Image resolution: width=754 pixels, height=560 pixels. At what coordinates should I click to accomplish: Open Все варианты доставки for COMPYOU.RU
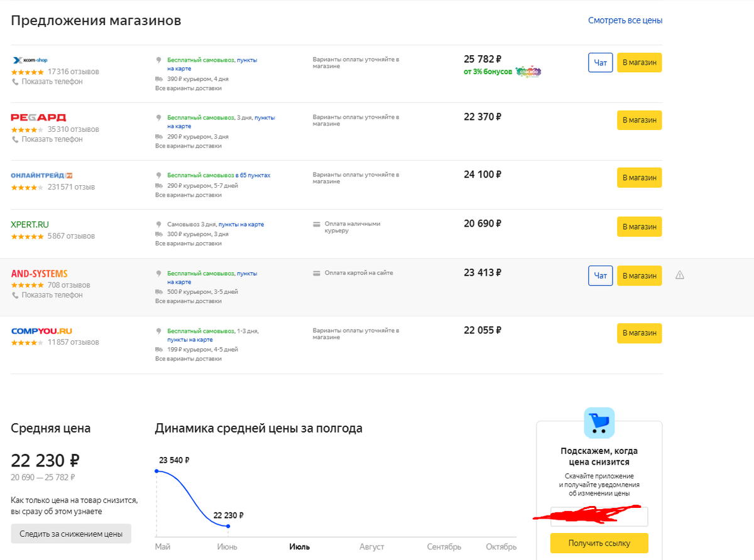[x=188, y=359]
